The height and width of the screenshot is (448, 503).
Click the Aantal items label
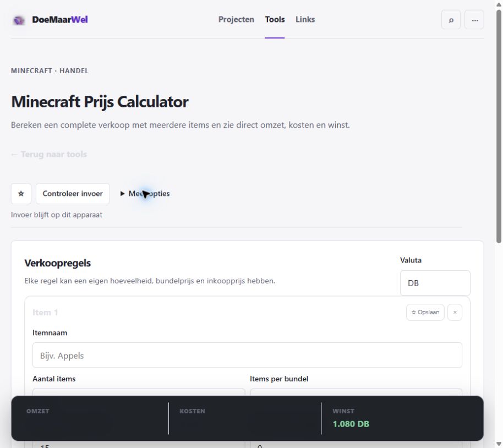[54, 379]
